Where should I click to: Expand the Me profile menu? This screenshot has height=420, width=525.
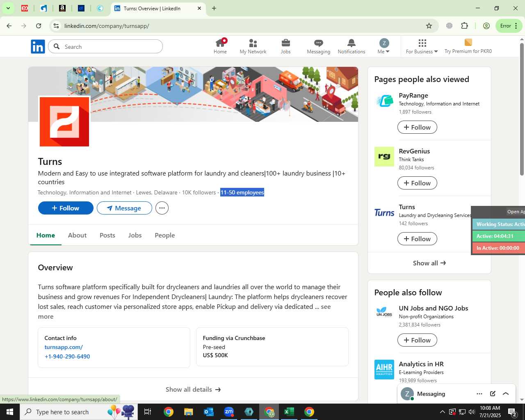[x=384, y=46]
